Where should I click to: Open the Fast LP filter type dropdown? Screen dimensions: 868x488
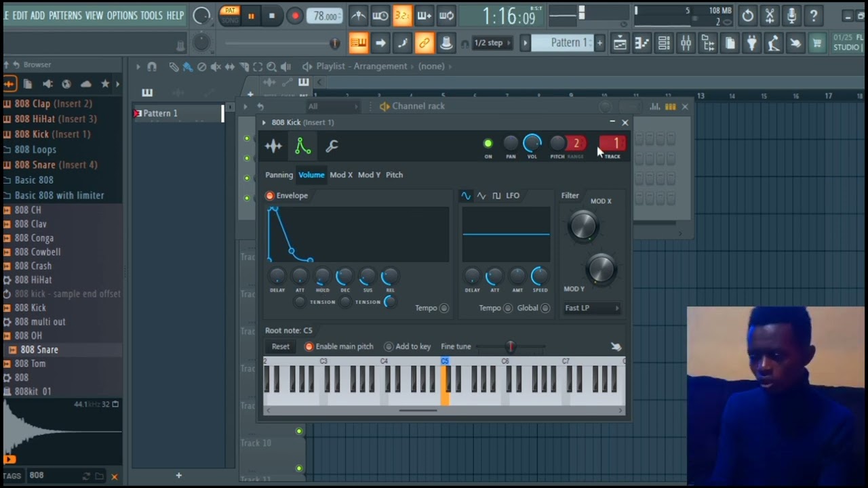point(591,308)
